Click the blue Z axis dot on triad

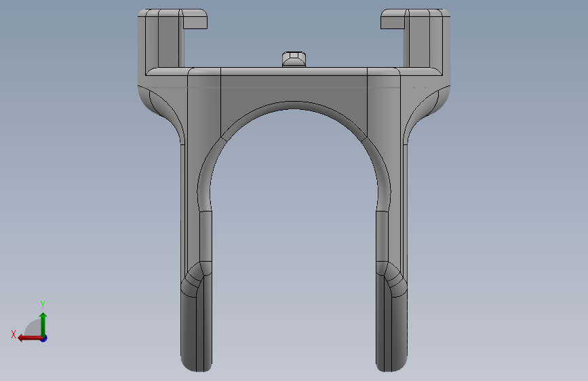pyautogui.click(x=44, y=338)
